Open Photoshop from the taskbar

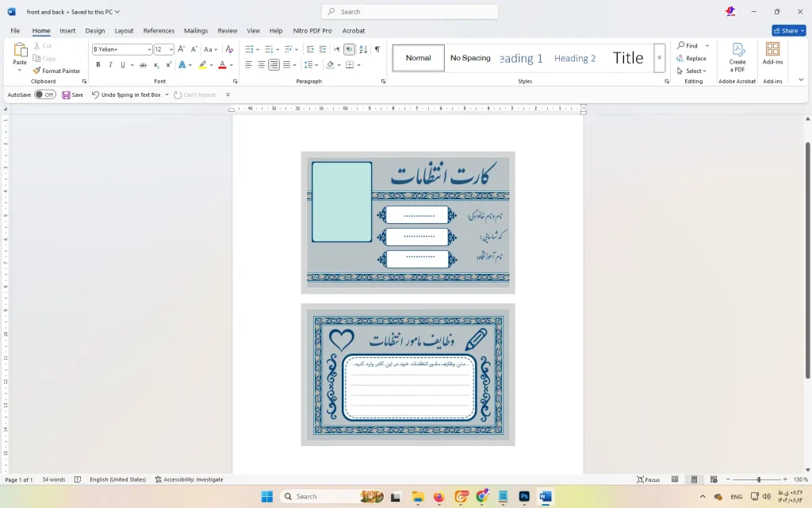coord(524,497)
